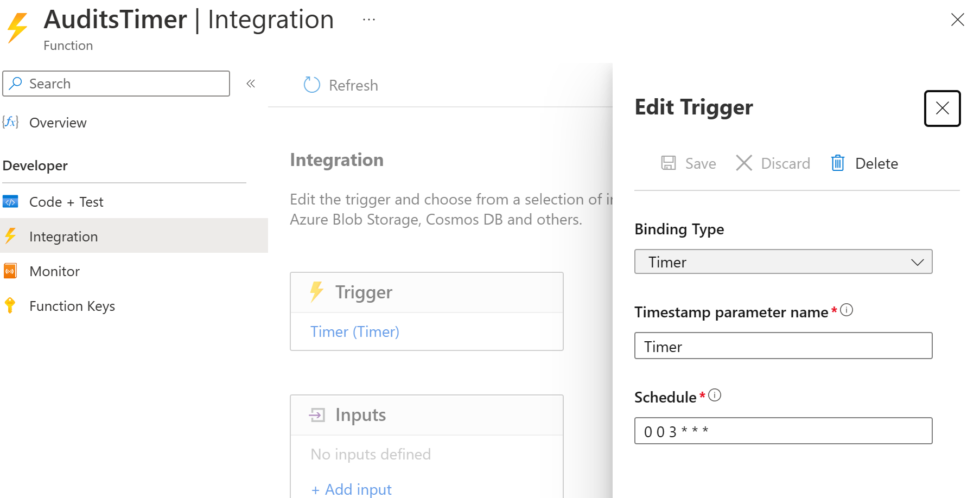Screen dimensions: 980x498
Task: Open the Binding Type dropdown
Action: [x=783, y=262]
